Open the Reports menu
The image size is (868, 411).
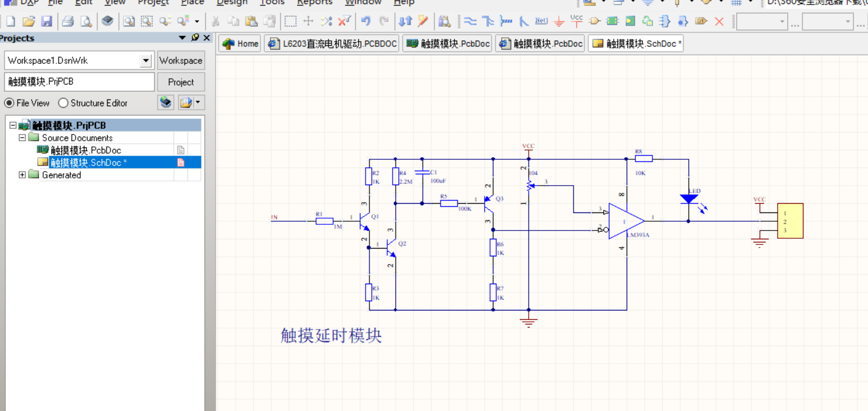314,3
